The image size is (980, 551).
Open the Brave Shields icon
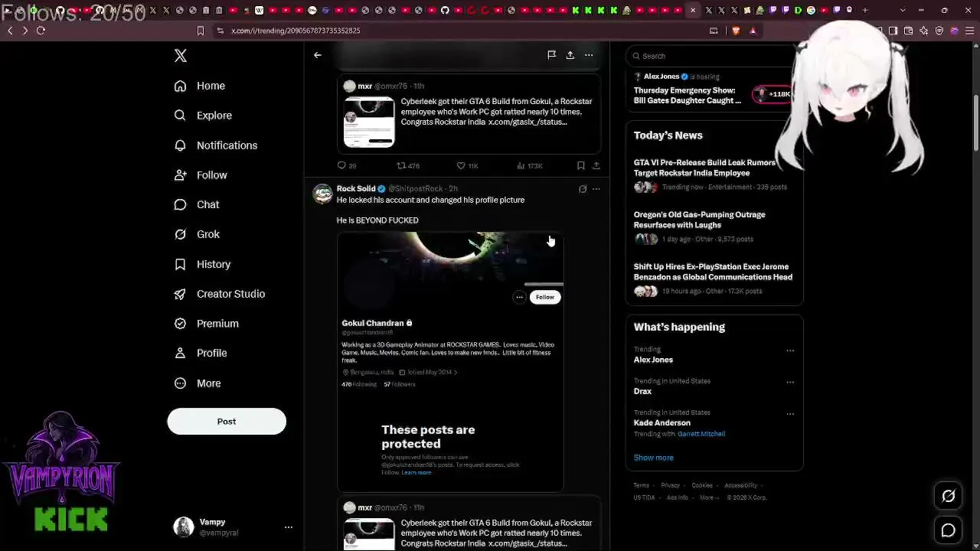[x=736, y=31]
